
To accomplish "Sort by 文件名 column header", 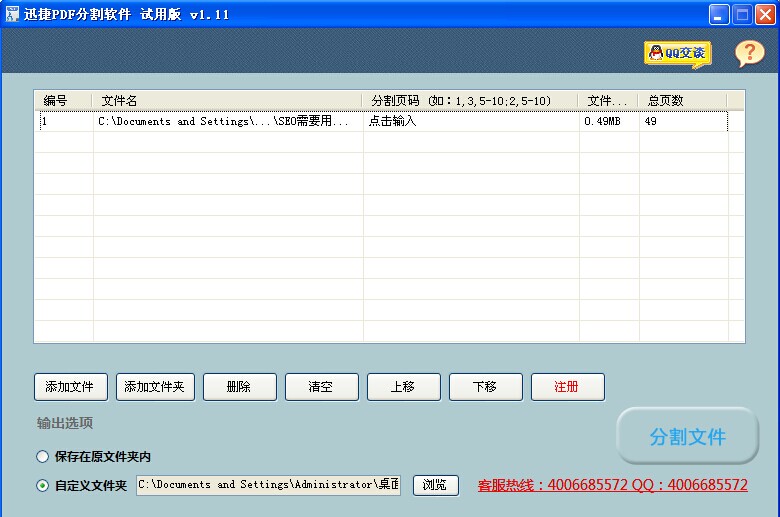I will [228, 101].
